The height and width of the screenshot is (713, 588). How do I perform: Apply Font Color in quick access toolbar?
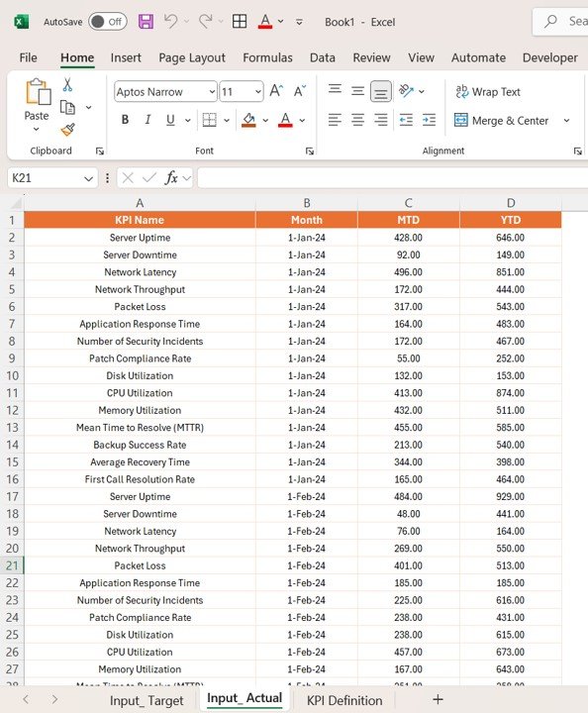[265, 22]
